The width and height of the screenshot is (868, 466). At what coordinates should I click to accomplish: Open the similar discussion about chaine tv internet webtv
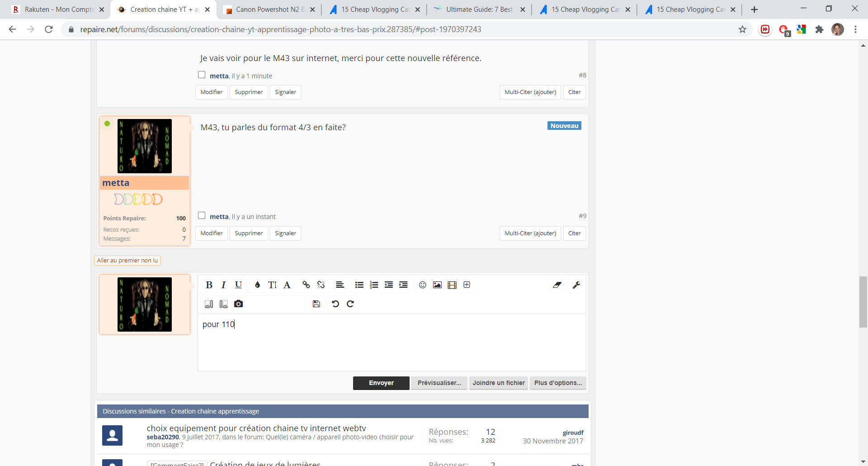pos(256,428)
